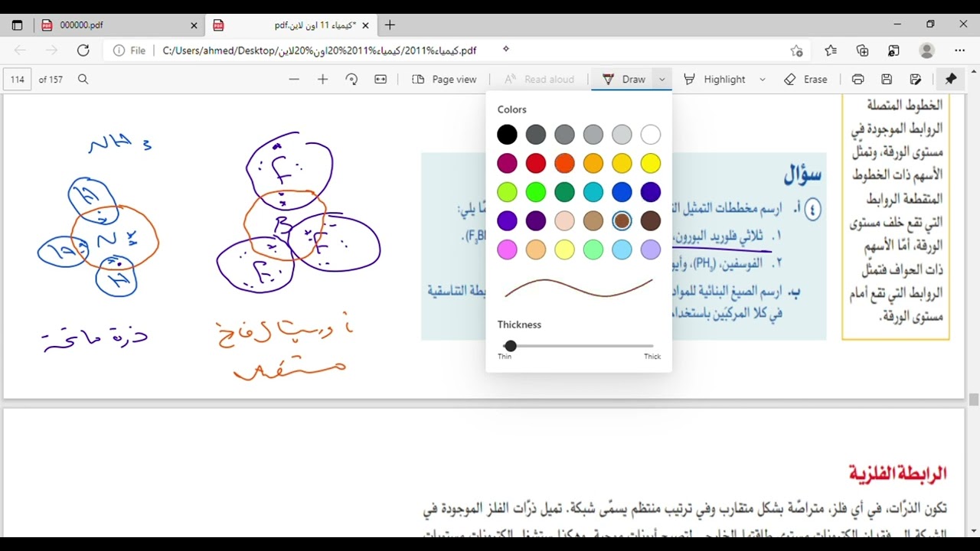Click the pin toolbar icon
The height and width of the screenshot is (551, 980).
[x=951, y=80]
